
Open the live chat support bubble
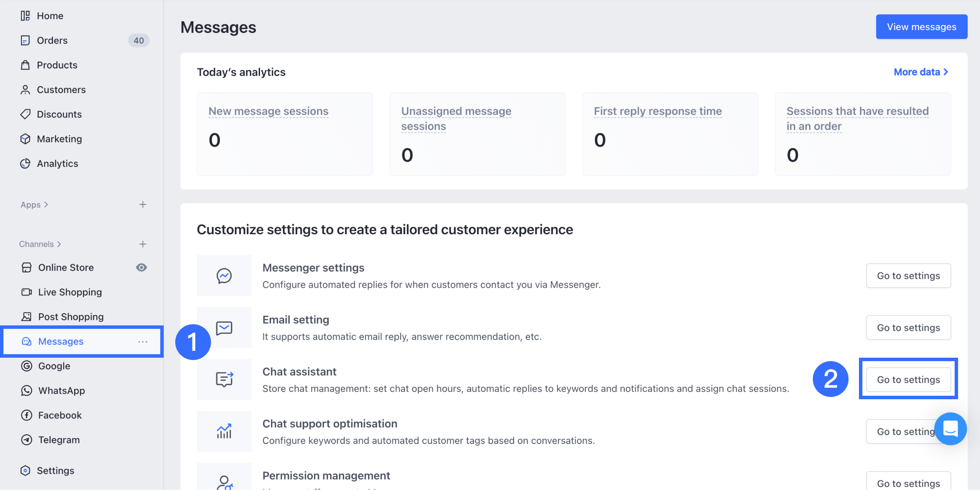pyautogui.click(x=950, y=428)
